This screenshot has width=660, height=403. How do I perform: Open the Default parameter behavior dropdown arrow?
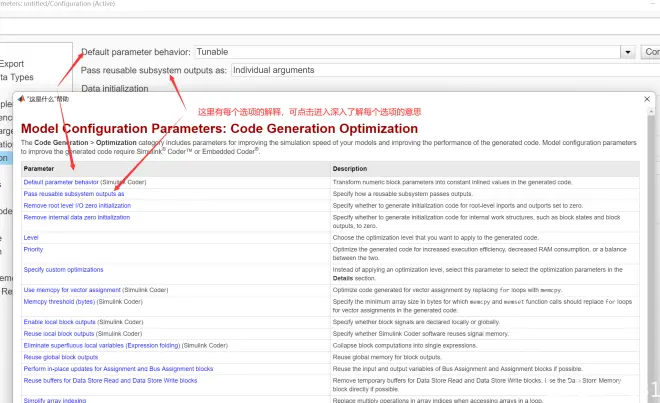627,52
